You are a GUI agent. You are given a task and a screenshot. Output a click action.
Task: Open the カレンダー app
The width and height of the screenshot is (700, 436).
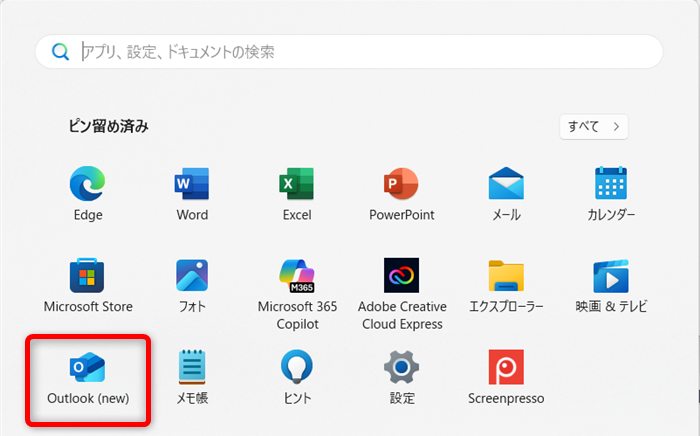click(610, 185)
